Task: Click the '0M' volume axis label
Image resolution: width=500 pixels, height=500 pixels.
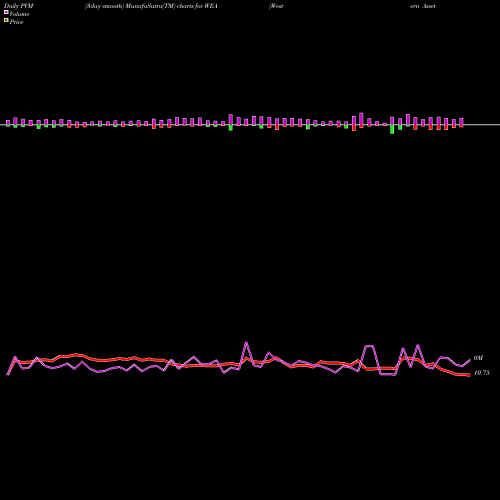Action: pos(478,358)
